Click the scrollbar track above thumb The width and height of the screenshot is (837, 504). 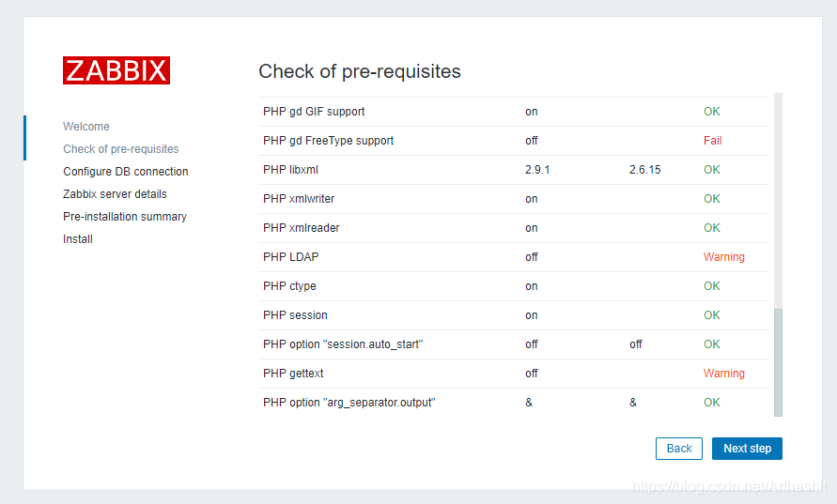(778, 201)
